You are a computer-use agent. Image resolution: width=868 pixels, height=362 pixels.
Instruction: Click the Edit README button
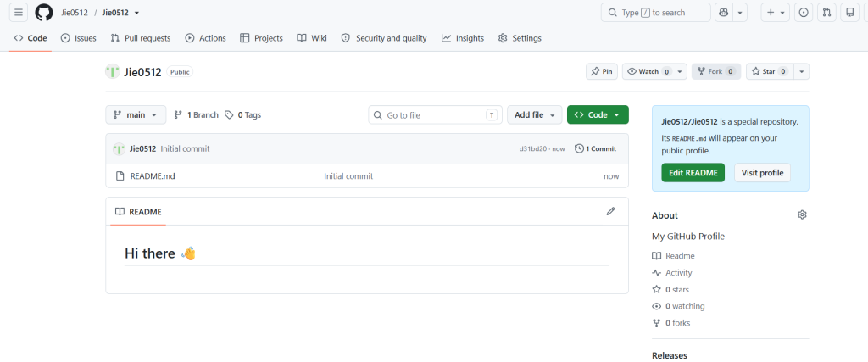693,173
